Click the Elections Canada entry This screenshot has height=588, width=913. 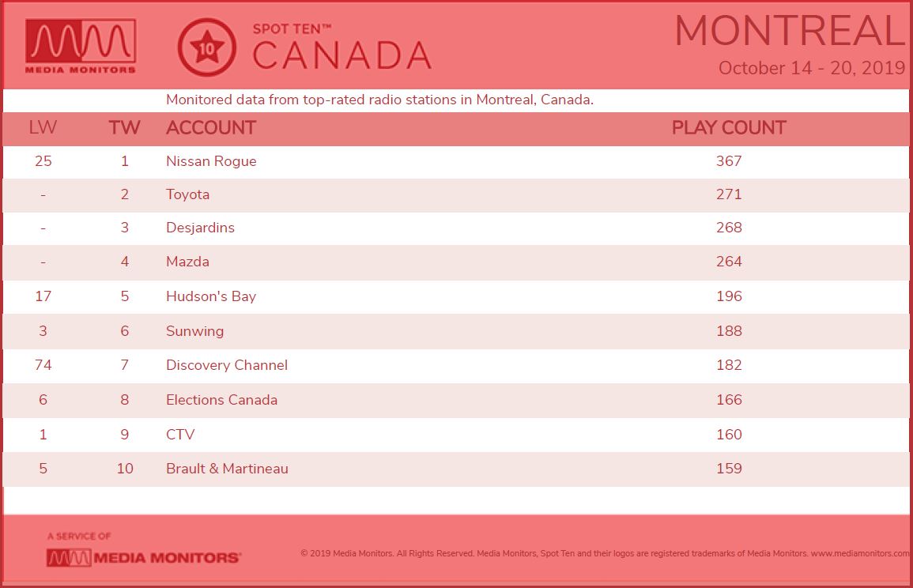[x=221, y=400]
